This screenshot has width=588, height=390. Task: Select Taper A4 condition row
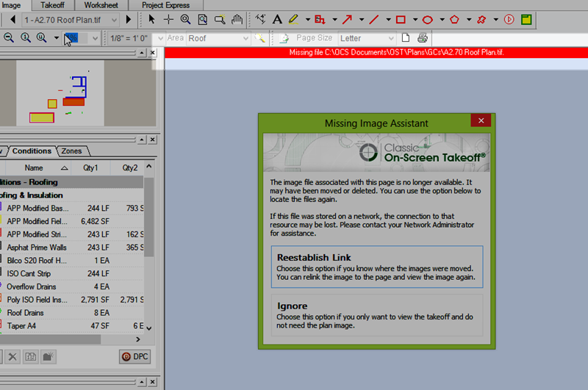tap(71, 326)
